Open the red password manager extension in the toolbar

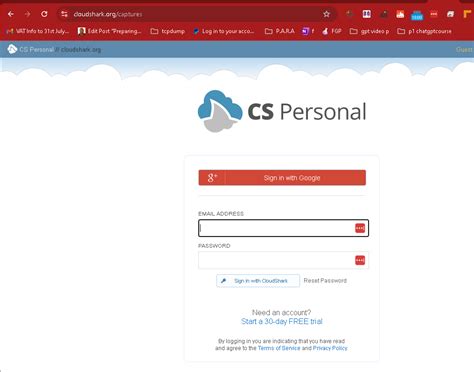coord(434,14)
